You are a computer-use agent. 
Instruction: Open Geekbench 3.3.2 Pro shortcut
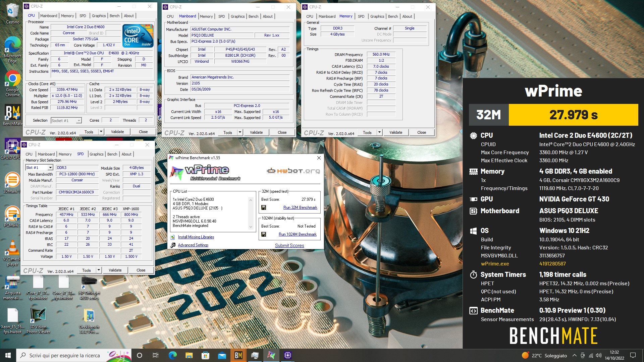[89, 321]
